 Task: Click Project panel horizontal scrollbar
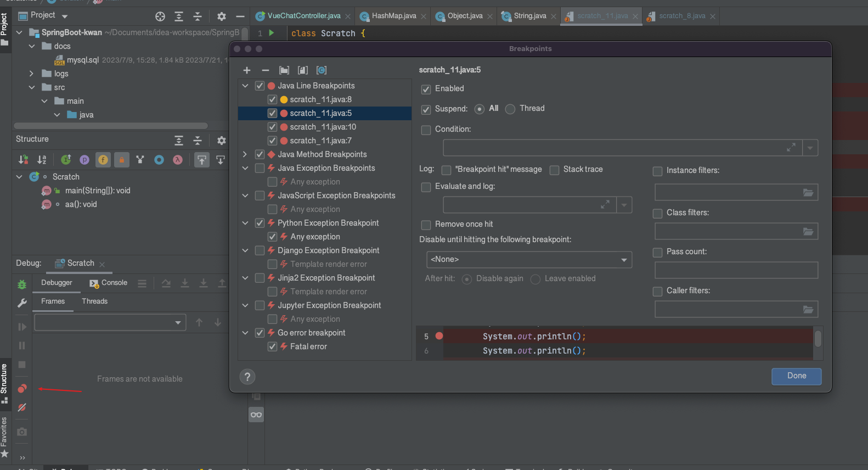tap(111, 126)
